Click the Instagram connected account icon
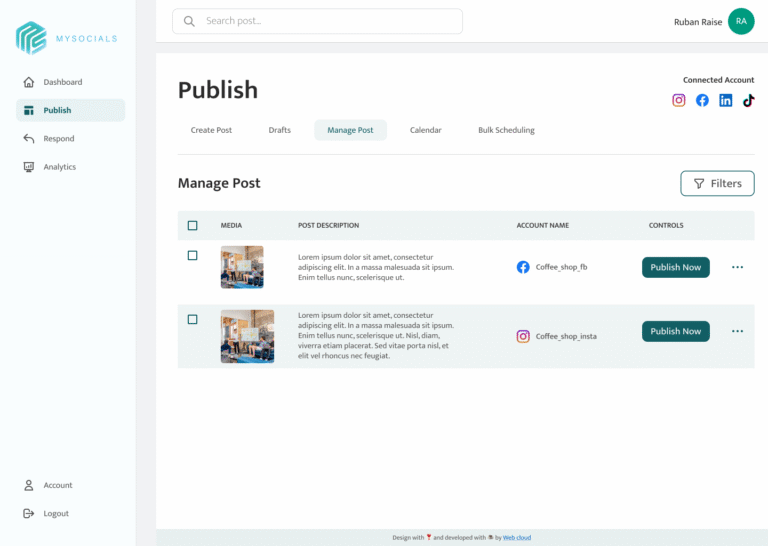The width and height of the screenshot is (768, 546). click(x=679, y=100)
